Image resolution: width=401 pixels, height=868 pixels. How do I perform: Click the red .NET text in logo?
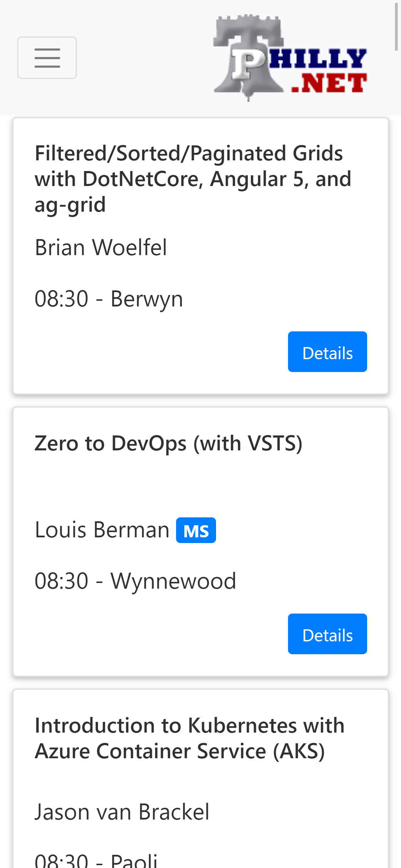click(329, 83)
